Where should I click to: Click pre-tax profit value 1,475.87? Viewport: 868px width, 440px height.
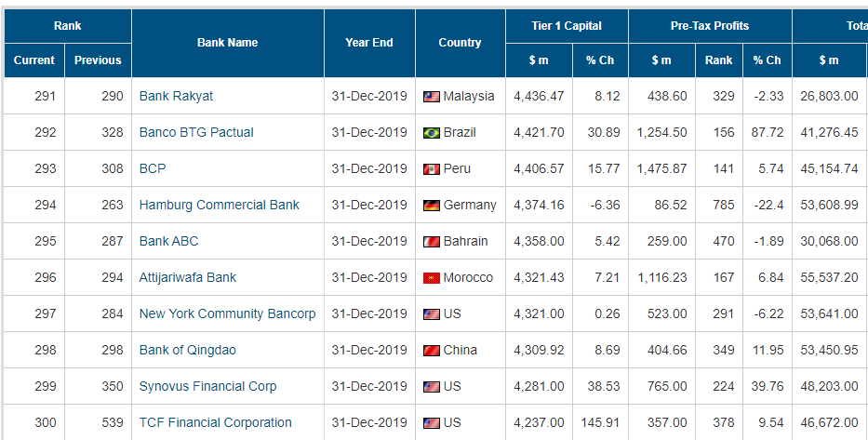click(x=662, y=168)
